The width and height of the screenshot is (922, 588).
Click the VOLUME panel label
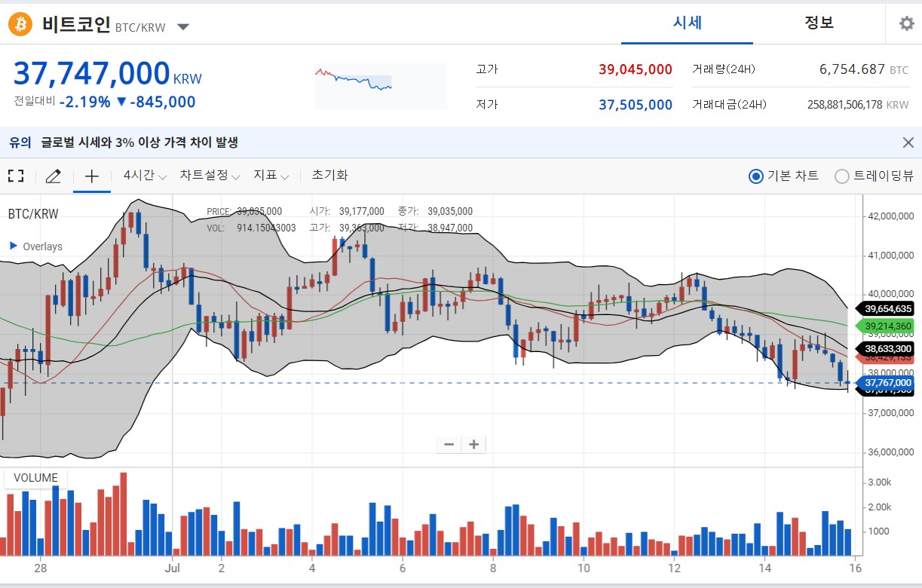pyautogui.click(x=35, y=478)
